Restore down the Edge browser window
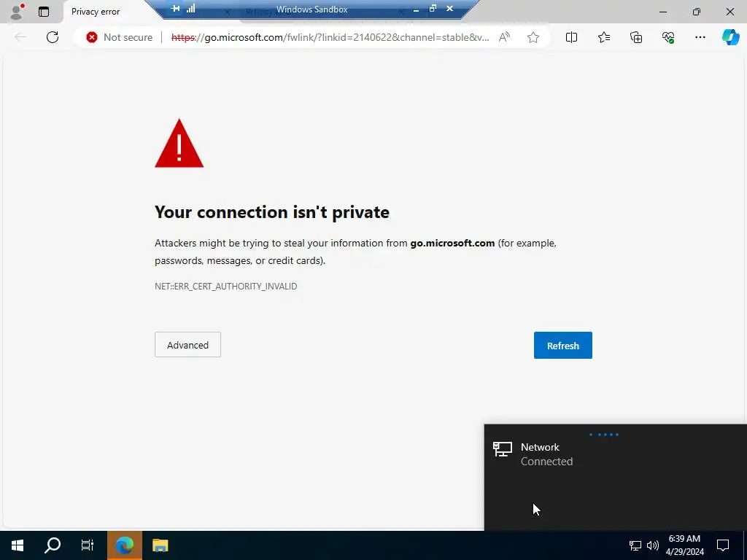747x560 pixels. pos(697,12)
